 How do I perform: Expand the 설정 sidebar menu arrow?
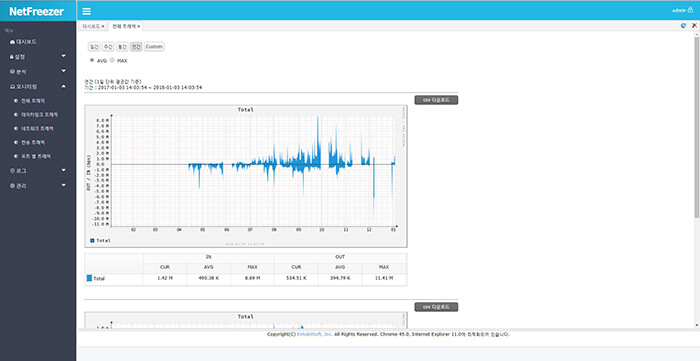coord(63,56)
